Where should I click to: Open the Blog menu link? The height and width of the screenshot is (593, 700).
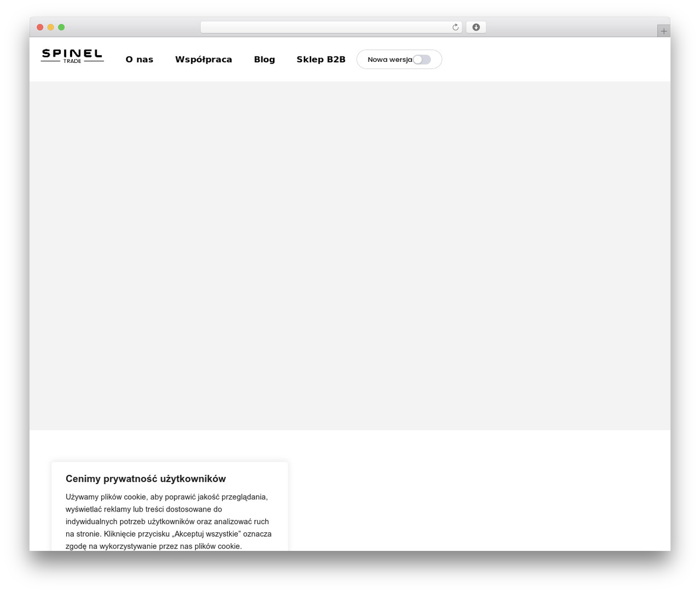[x=264, y=60]
